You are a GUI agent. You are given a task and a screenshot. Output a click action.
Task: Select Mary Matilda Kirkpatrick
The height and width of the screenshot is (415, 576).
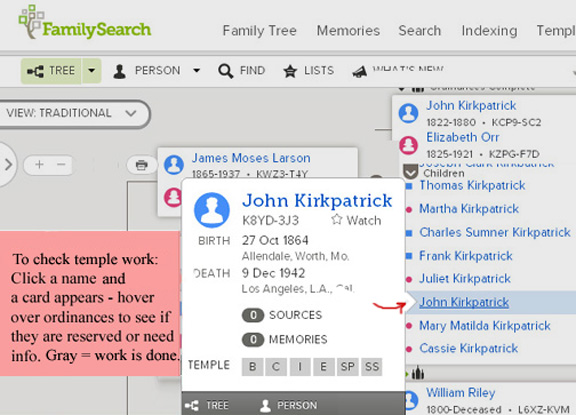pos(485,326)
